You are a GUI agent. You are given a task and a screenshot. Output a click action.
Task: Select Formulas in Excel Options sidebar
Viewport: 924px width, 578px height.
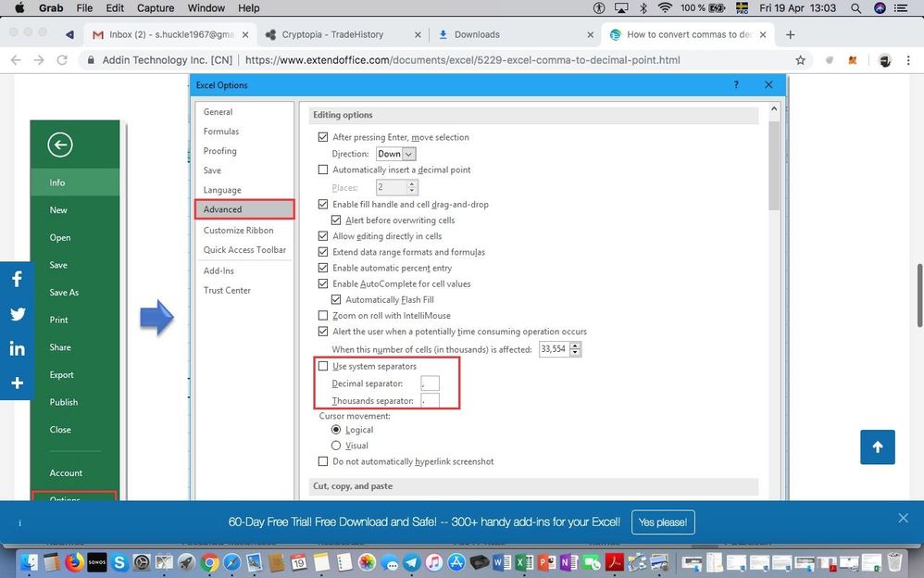pos(221,132)
